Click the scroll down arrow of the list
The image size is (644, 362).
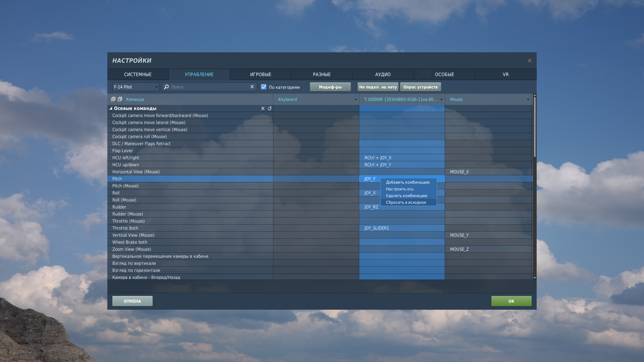coord(535,278)
